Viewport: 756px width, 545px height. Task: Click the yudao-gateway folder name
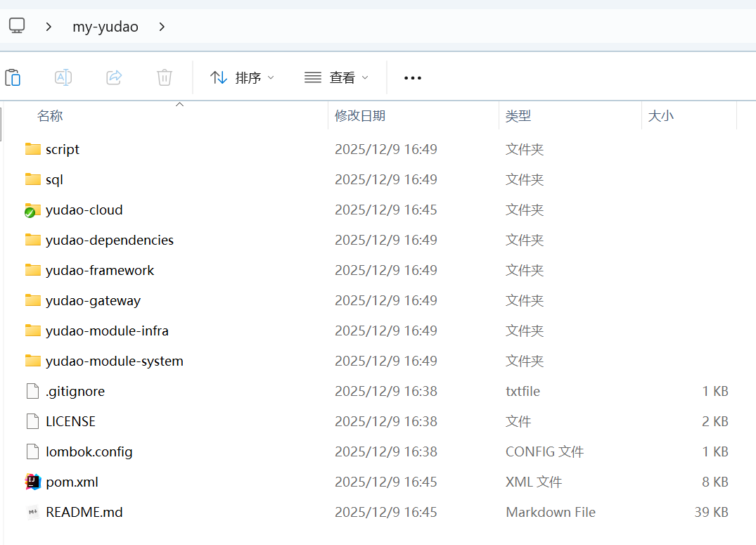[93, 300]
